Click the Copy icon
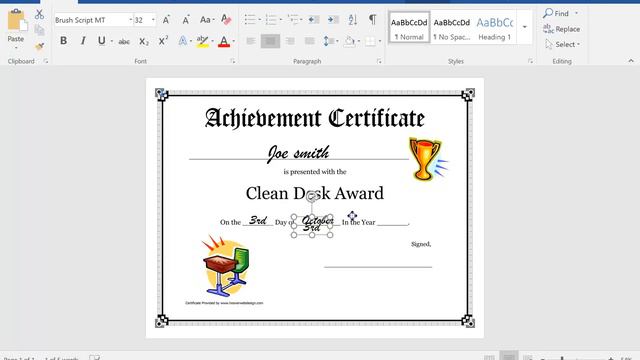The image size is (640, 360). point(39,30)
